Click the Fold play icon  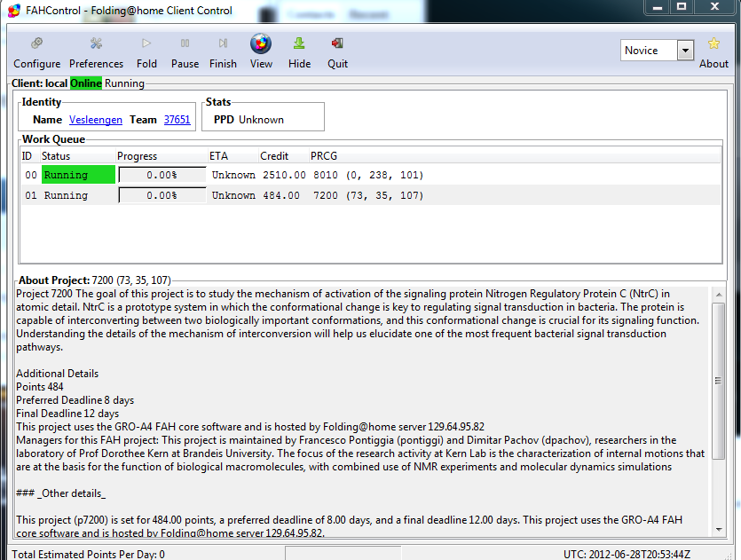click(146, 43)
